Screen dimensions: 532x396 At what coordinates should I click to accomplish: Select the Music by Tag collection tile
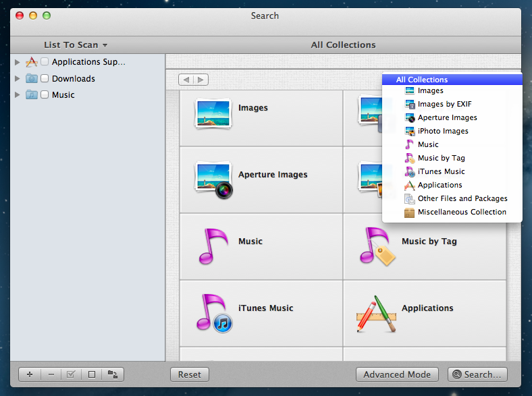(x=424, y=246)
